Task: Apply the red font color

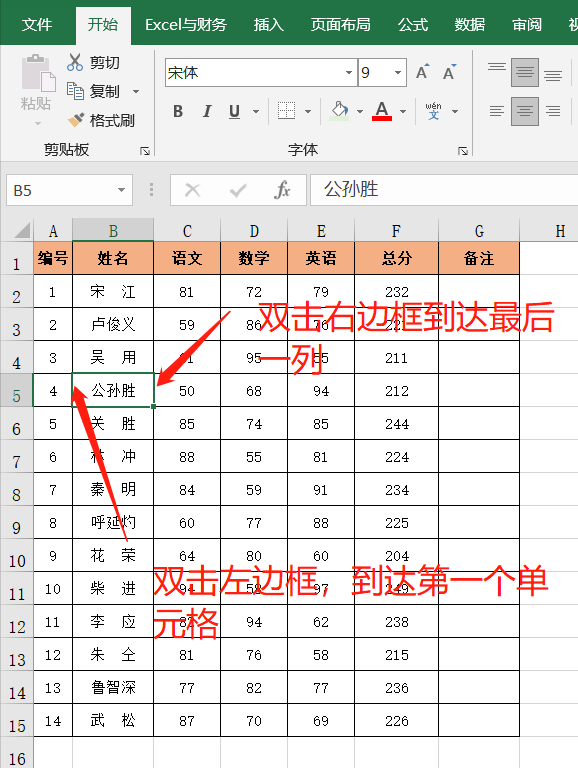Action: (382, 111)
